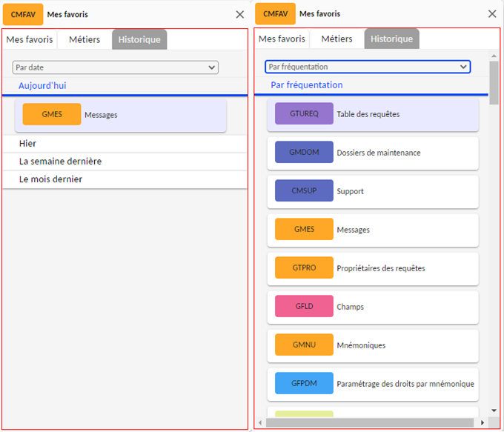The image size is (504, 432).
Task: Click the purple GTUREQ badge
Action: [x=304, y=114]
